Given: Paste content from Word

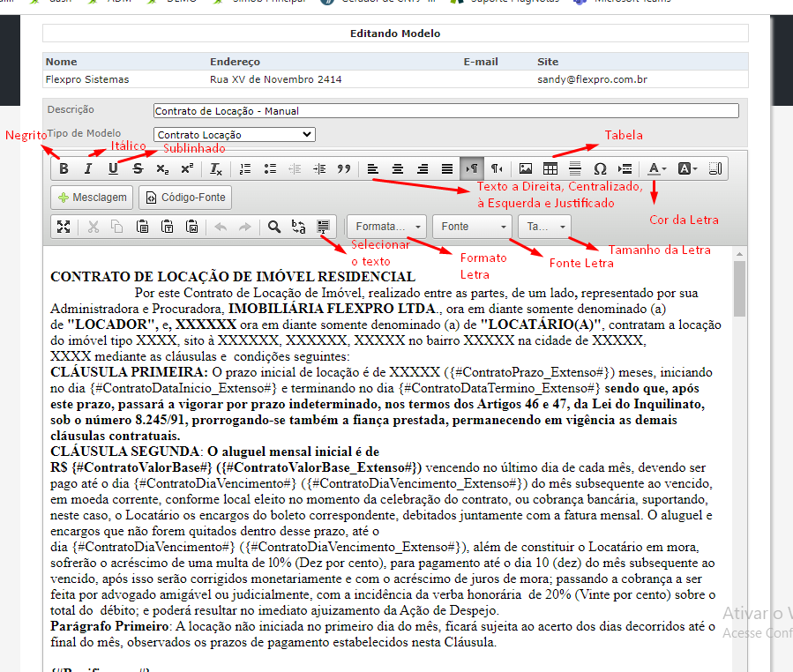Looking at the screenshot, I should tap(191, 227).
